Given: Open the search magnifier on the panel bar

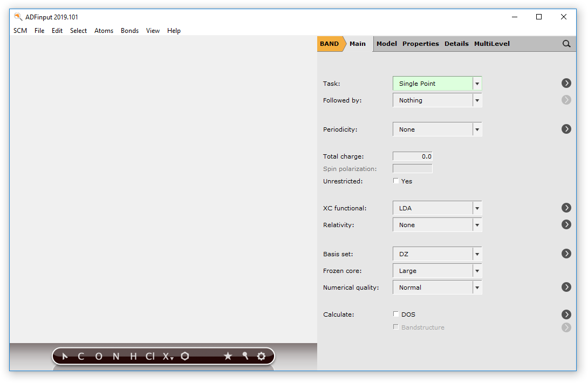Looking at the screenshot, I should pyautogui.click(x=566, y=44).
